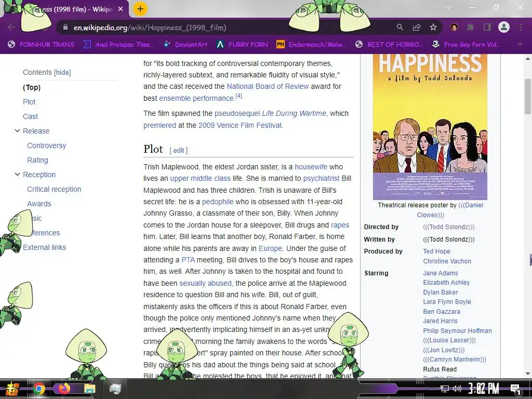Open the Endermanch/Malw... bookmark
The width and height of the screenshot is (532, 399).
[312, 45]
